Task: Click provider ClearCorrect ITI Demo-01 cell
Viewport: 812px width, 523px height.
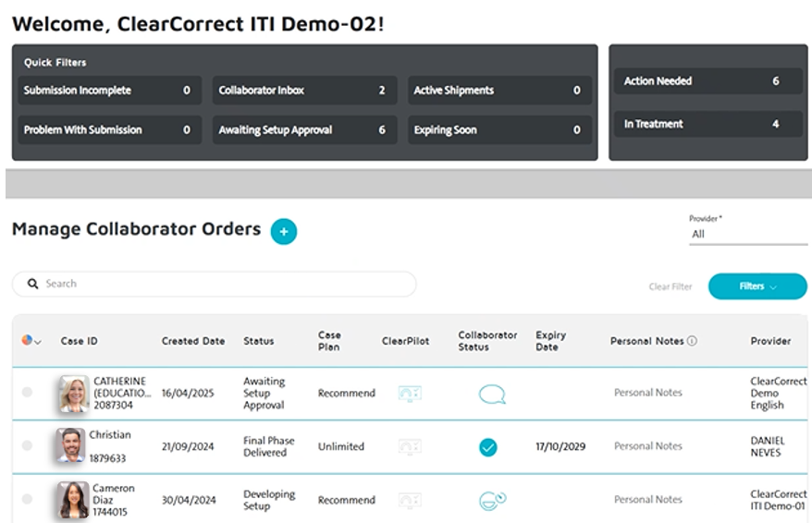Action: pos(779,500)
